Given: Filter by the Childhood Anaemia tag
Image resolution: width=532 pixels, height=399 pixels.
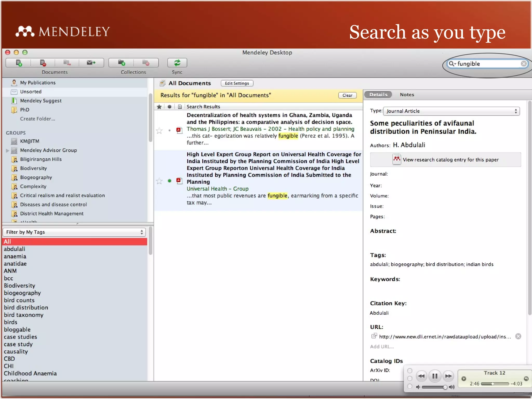Looking at the screenshot, I should click(x=30, y=373).
